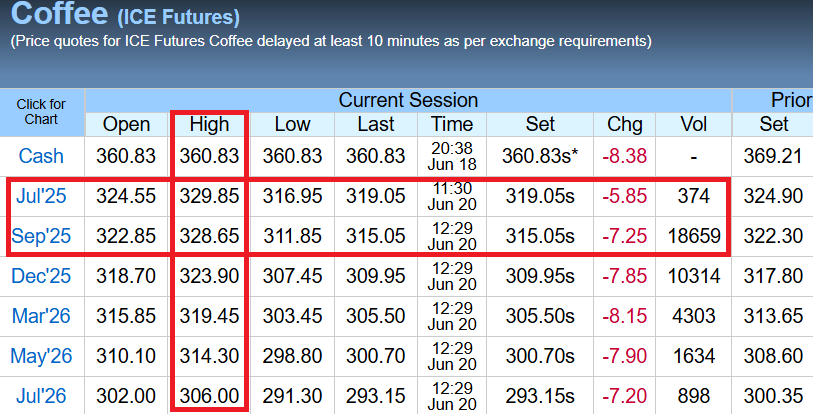
Task: Open the Sep'25 contract chart
Action: (41, 236)
